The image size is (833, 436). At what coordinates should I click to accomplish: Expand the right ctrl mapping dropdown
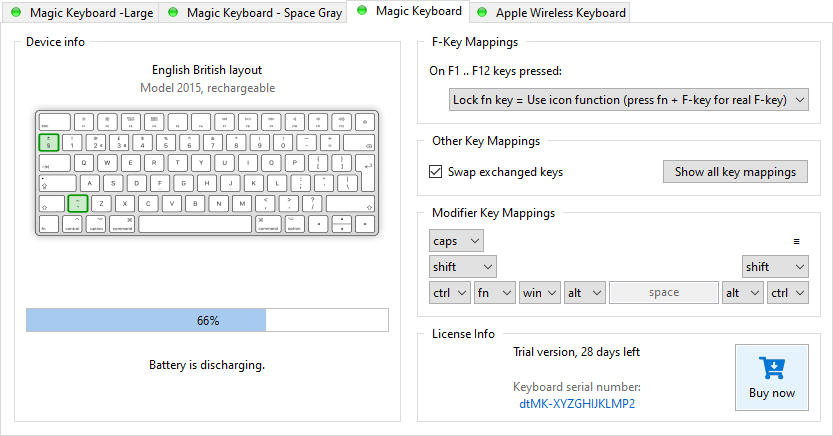(x=788, y=293)
